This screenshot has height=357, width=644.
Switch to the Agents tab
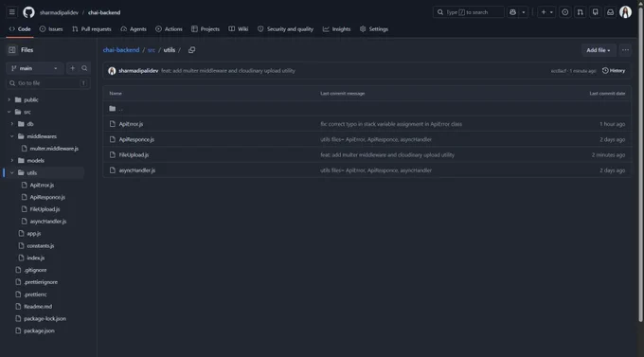tap(134, 29)
